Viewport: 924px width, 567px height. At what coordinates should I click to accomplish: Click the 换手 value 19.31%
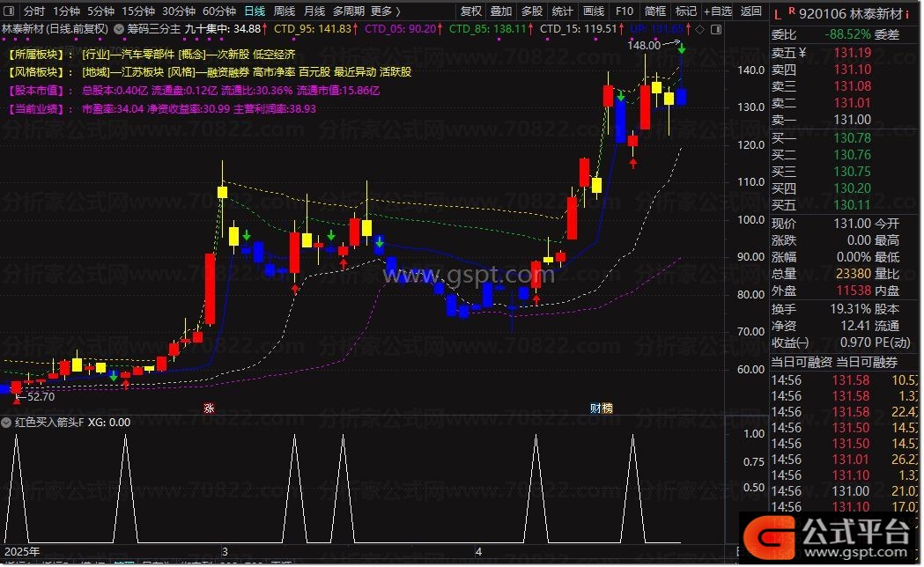click(850, 309)
